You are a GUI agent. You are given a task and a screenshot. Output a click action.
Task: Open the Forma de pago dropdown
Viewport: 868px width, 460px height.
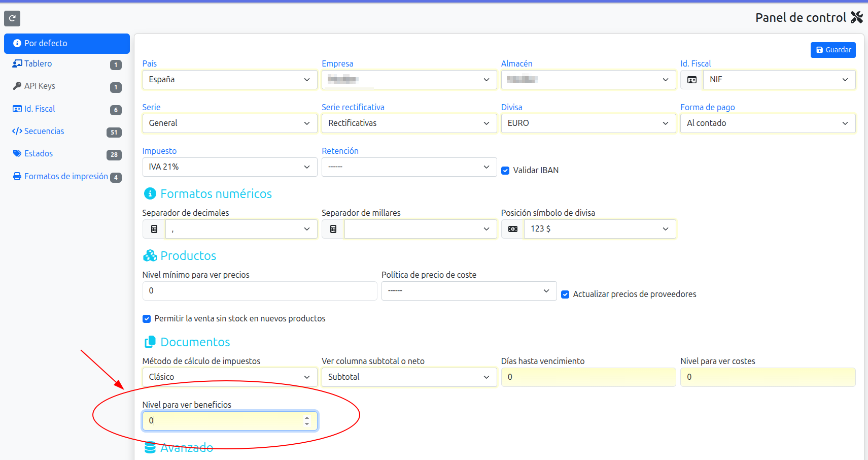(x=767, y=123)
